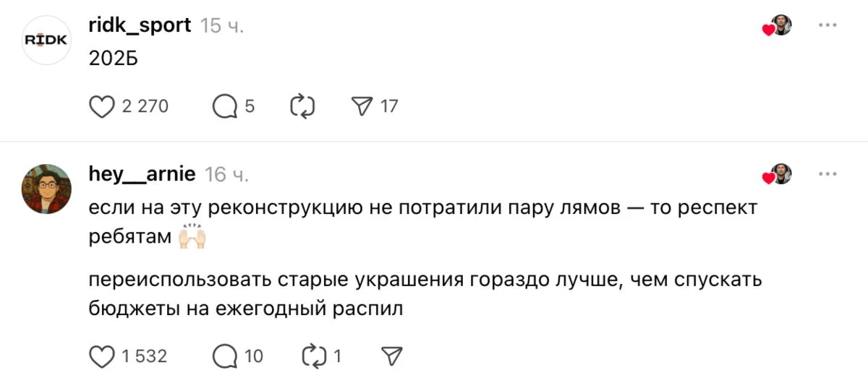868x383 pixels.
Task: Open replies on ridk_sport post
Action: tap(225, 107)
